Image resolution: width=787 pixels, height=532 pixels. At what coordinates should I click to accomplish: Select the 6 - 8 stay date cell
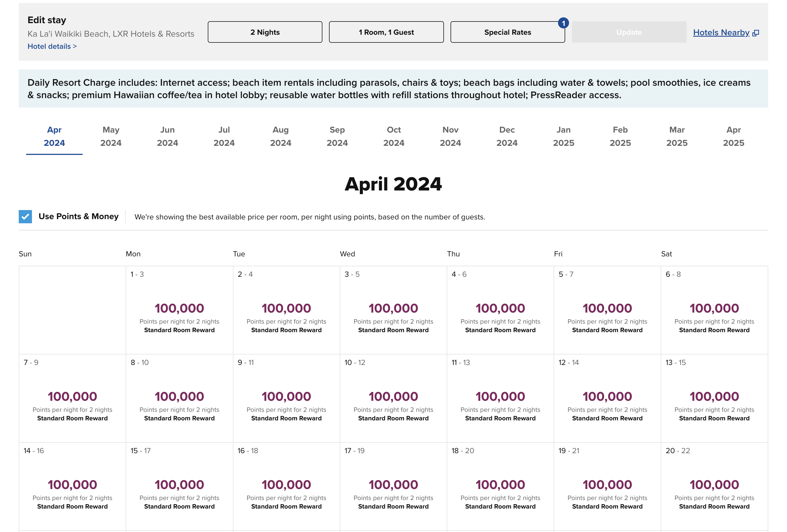[x=715, y=310]
